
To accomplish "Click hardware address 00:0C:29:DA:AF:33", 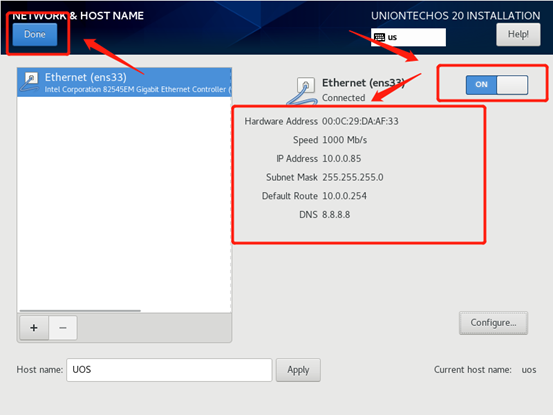I will 360,121.
